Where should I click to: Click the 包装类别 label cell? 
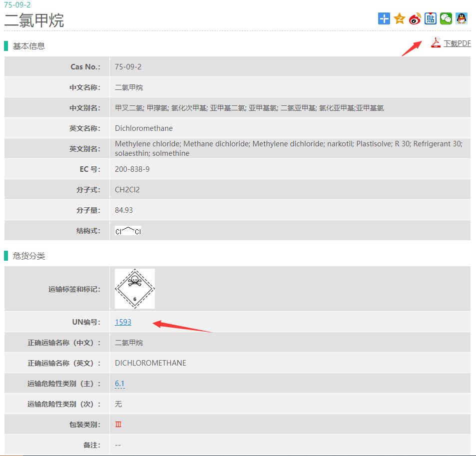point(57,425)
